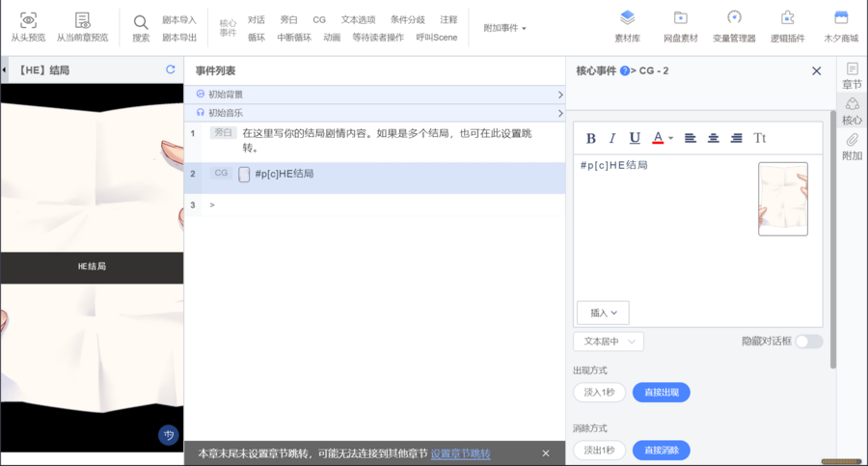The image size is (868, 466).
Task: Click the refresh icon beside 【HE】结局
Action: tap(171, 69)
